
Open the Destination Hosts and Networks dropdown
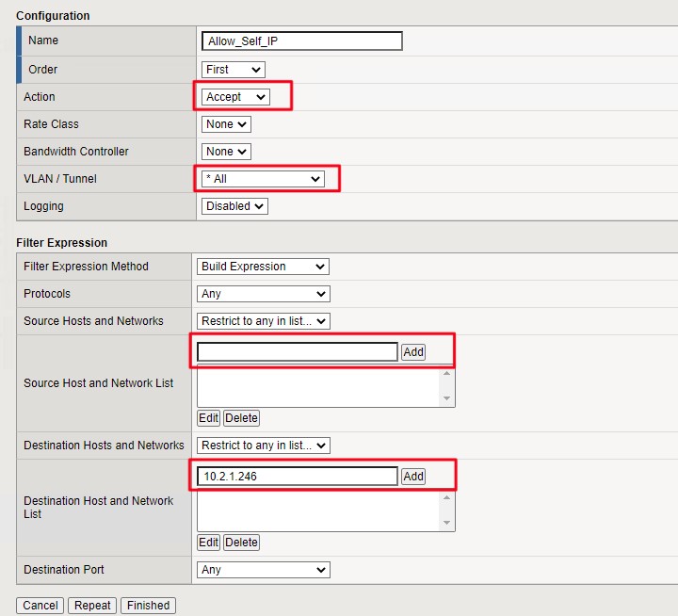[x=263, y=446]
